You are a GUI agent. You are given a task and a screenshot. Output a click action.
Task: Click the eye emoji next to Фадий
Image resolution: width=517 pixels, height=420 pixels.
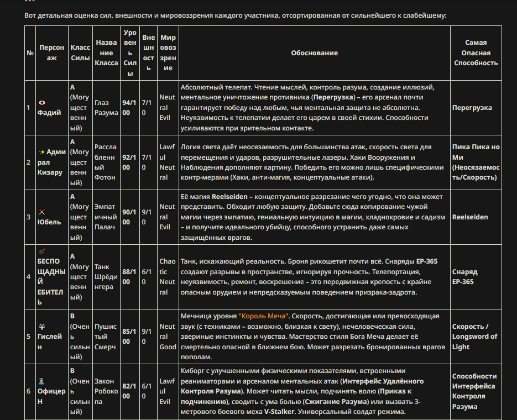tap(42, 102)
